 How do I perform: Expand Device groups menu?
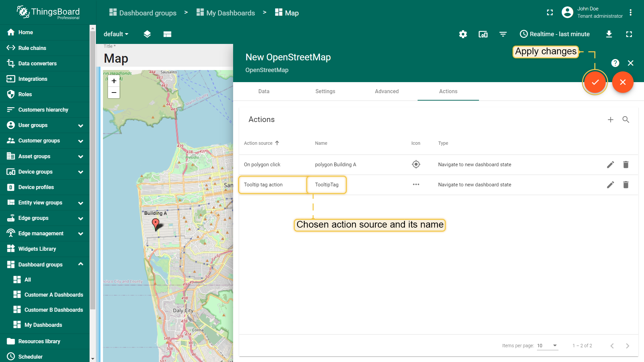(x=45, y=172)
